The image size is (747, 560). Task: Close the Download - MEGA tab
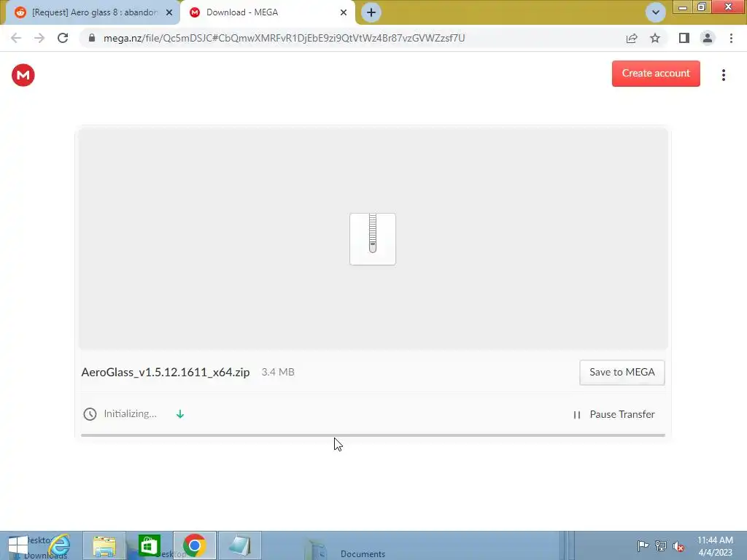pos(344,12)
